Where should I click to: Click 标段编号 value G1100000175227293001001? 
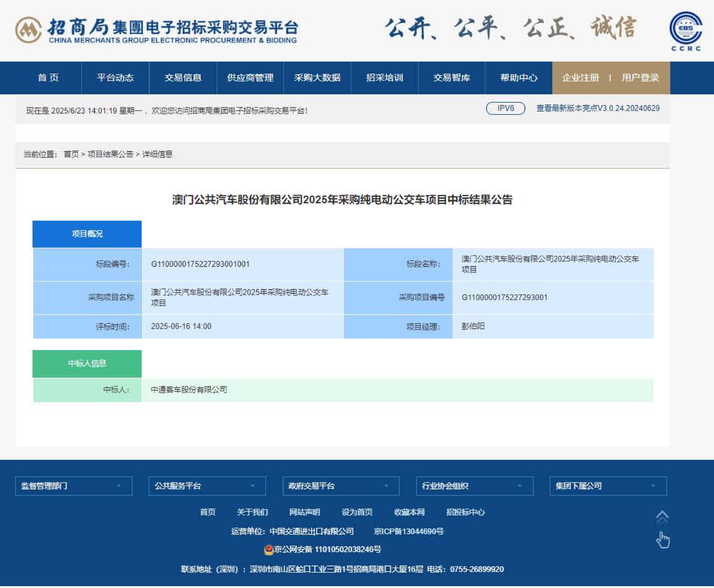point(200,264)
